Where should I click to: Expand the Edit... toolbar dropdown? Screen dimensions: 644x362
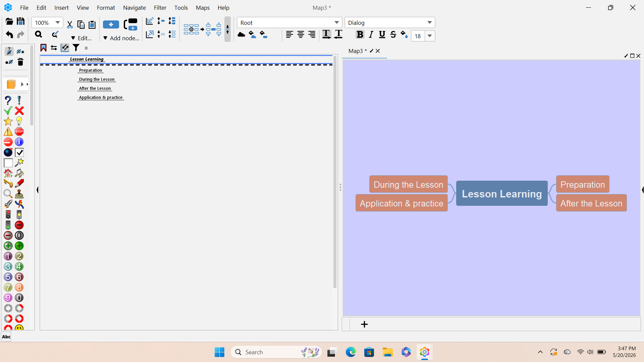(81, 38)
